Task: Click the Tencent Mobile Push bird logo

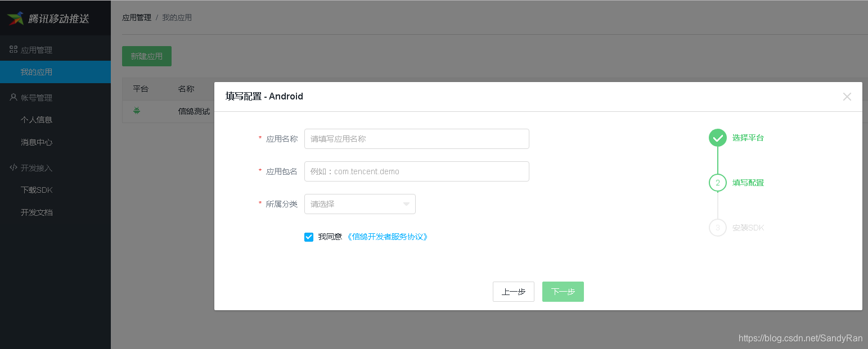Action: click(x=15, y=18)
